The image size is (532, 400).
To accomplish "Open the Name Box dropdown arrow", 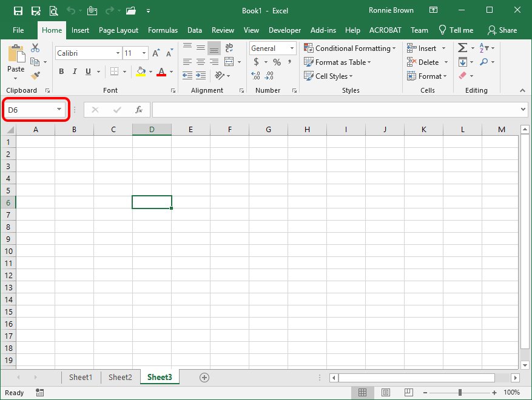I will (59, 110).
